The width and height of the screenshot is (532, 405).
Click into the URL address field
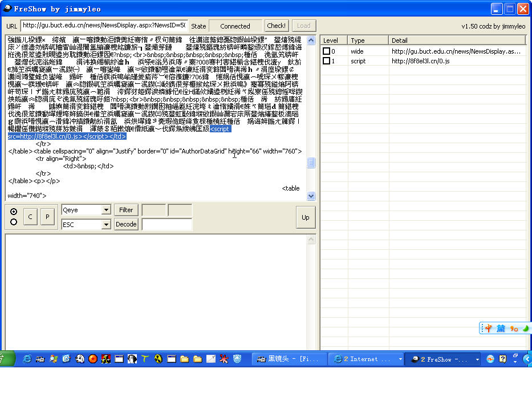tap(104, 26)
